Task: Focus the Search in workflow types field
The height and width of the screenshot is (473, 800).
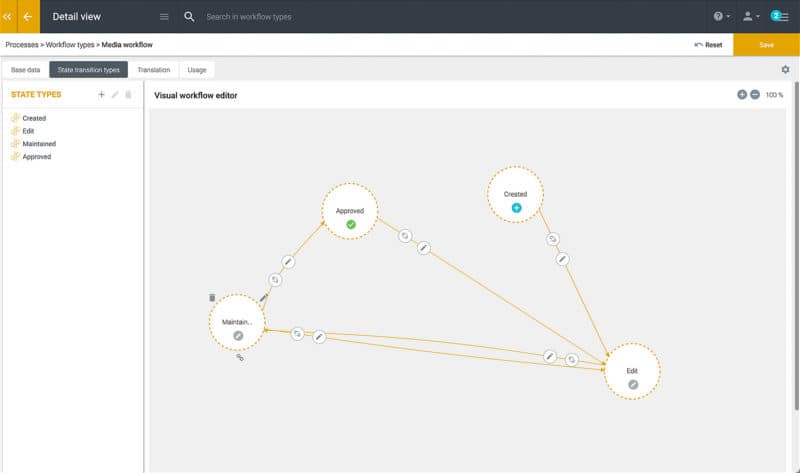Action: click(249, 17)
